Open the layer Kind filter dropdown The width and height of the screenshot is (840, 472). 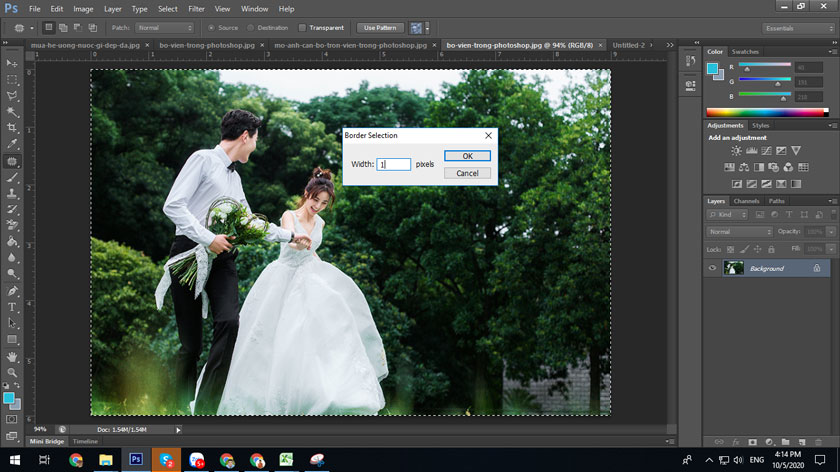727,215
